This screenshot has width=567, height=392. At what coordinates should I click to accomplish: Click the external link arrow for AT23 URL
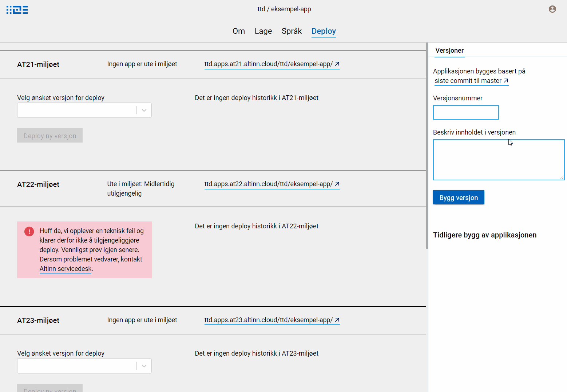[337, 320]
